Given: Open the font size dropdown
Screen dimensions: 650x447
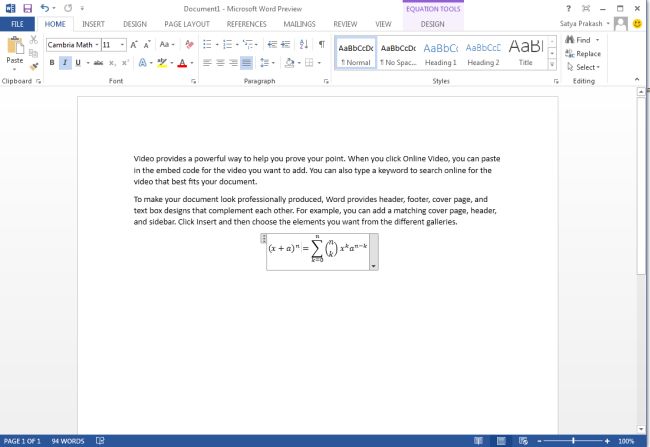Looking at the screenshot, I should click(x=122, y=44).
